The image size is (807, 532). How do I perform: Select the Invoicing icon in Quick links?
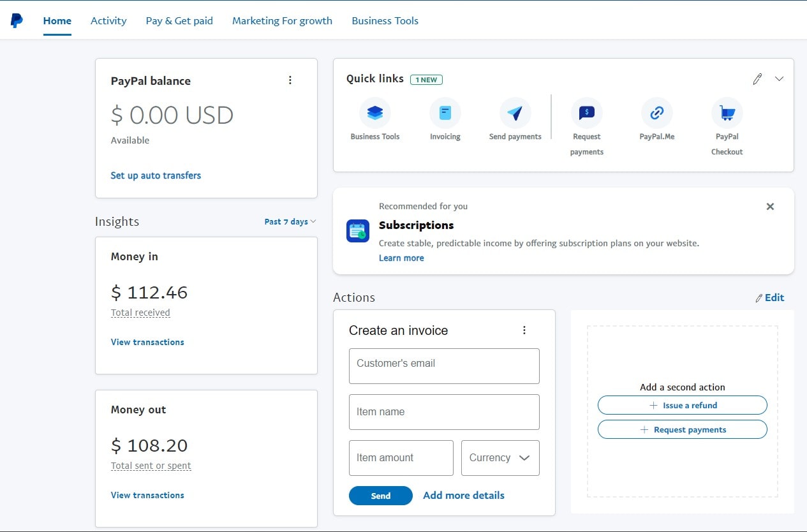pyautogui.click(x=445, y=114)
